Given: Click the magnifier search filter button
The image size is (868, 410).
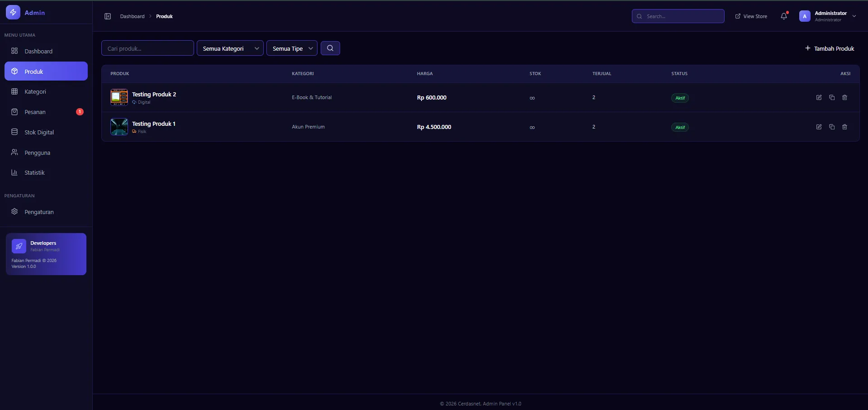Looking at the screenshot, I should pyautogui.click(x=330, y=48).
